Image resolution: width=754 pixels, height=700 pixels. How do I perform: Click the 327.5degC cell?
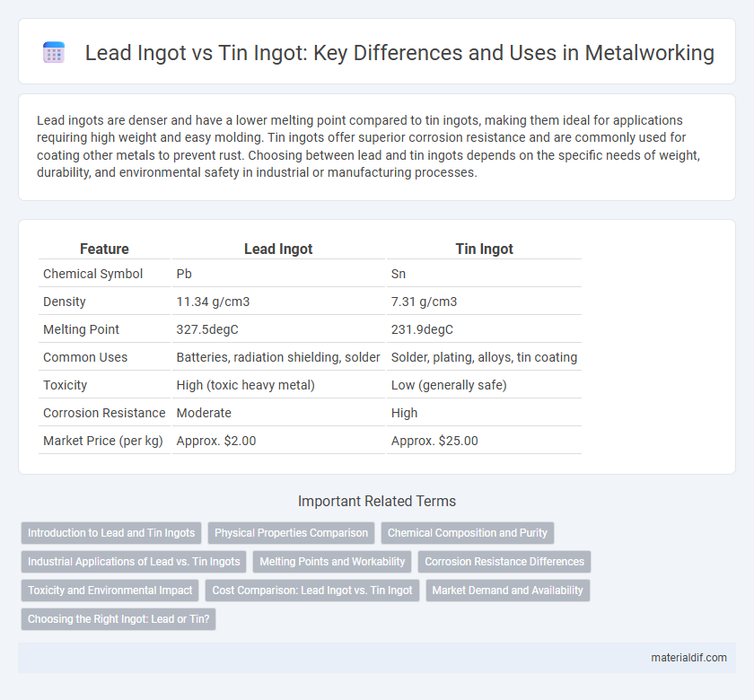tap(207, 330)
